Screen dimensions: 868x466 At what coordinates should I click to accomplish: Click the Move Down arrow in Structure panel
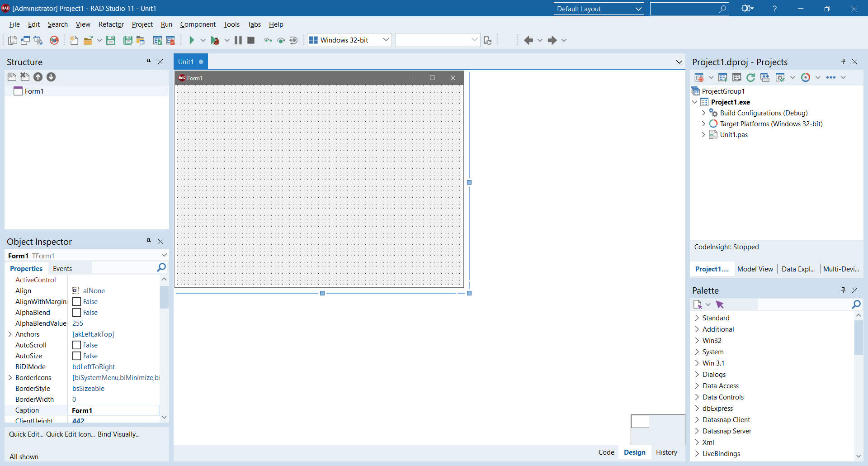(51, 77)
